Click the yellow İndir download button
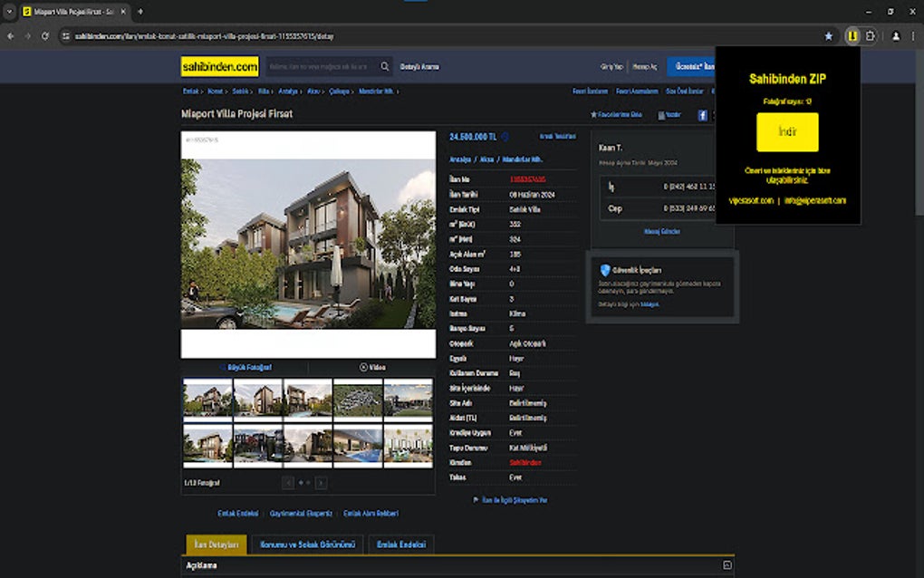This screenshot has width=924, height=578. 787,132
